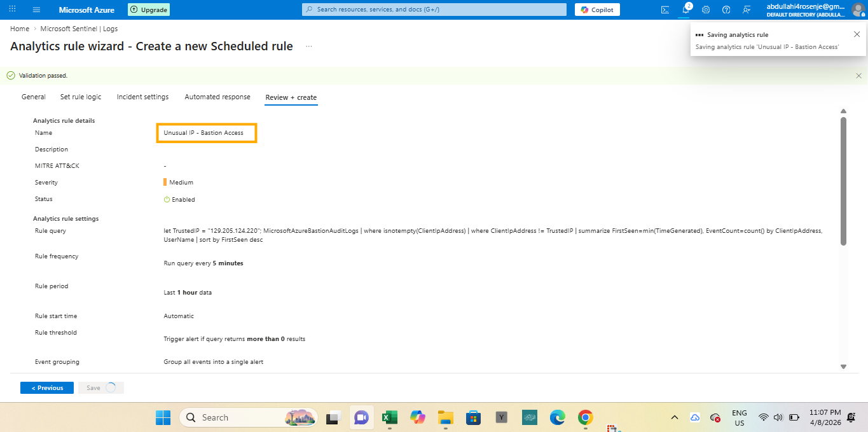This screenshot has width=868, height=432.
Task: Click the vertical scrollbar thumb
Action: pyautogui.click(x=843, y=181)
